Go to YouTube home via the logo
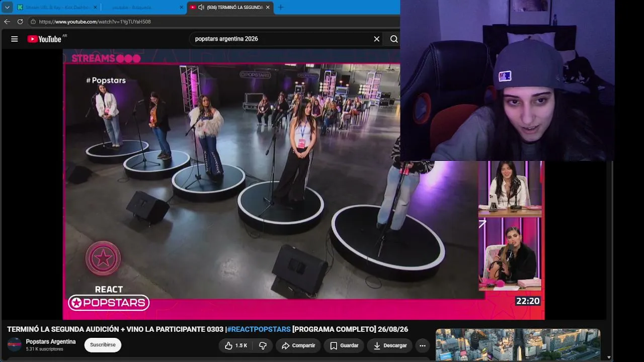644x362 pixels. point(44,39)
